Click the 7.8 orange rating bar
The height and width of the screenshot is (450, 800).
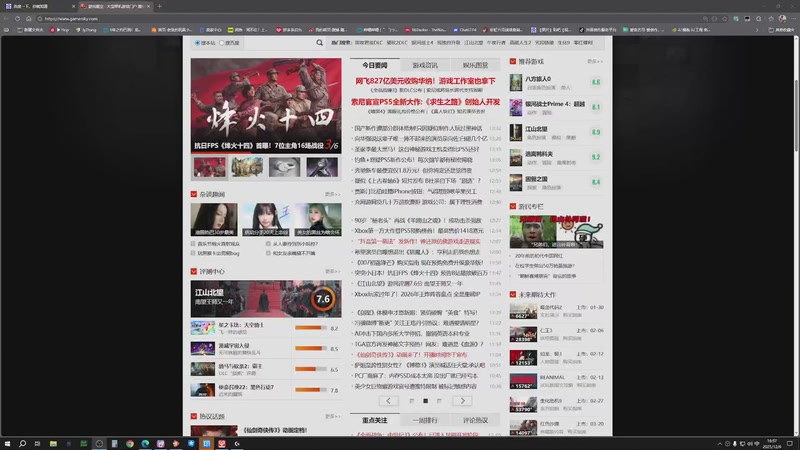click(311, 390)
